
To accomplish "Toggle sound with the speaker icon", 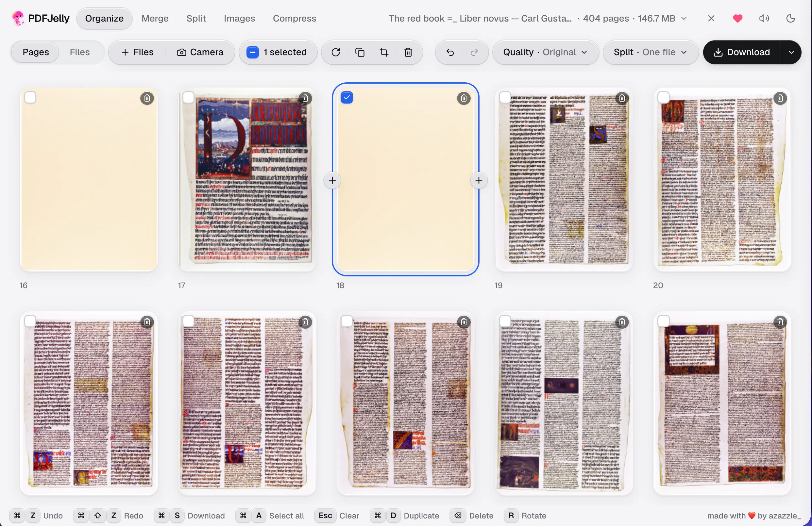I will (764, 18).
